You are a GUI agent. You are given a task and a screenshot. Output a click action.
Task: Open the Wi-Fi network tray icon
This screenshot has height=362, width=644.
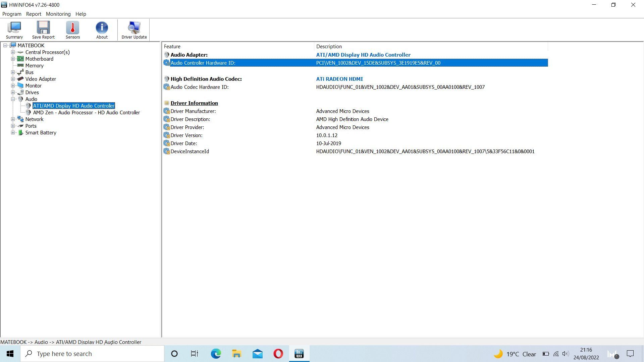pos(556,354)
